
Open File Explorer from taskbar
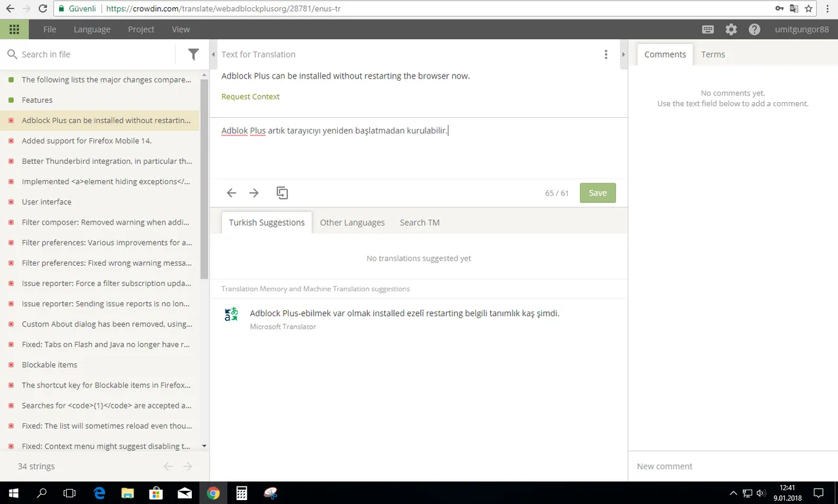pyautogui.click(x=128, y=493)
